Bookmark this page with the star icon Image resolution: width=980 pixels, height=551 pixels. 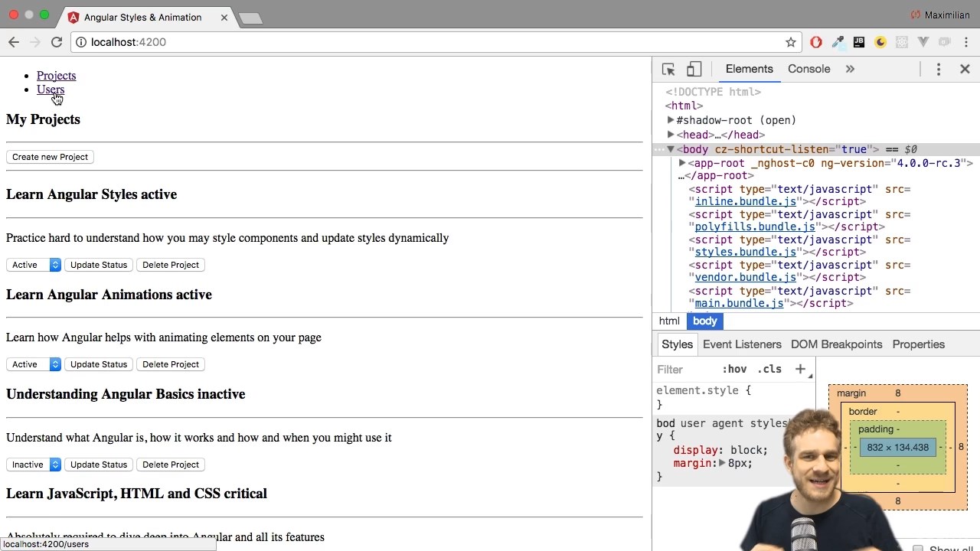[791, 42]
